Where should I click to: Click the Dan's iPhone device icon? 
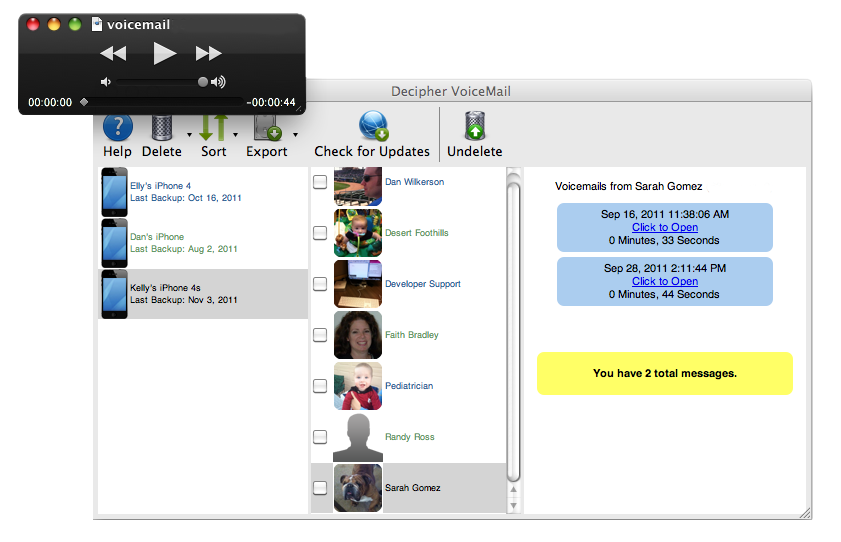[x=114, y=243]
